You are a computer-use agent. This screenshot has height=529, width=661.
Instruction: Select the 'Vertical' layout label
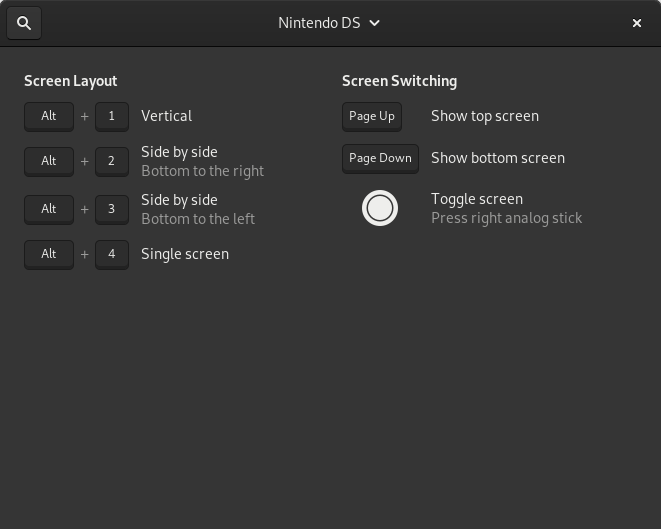coord(167,116)
